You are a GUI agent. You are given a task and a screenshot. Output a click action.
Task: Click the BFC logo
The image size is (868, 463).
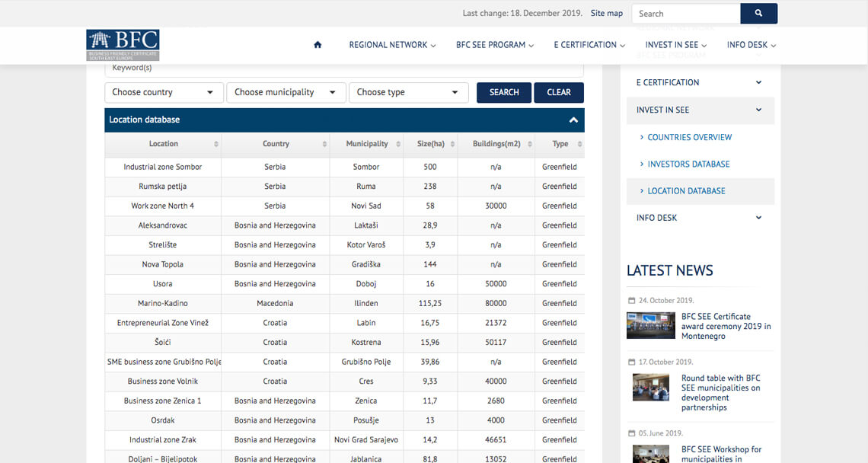tap(123, 45)
